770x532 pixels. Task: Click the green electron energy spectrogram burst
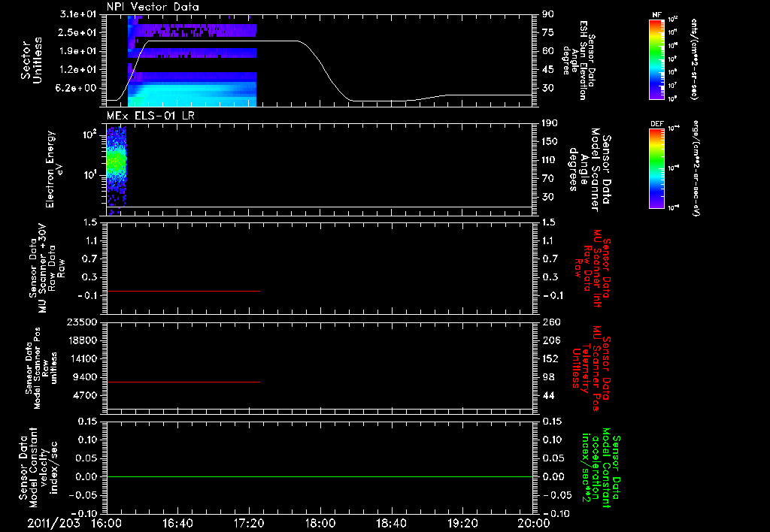(117, 162)
